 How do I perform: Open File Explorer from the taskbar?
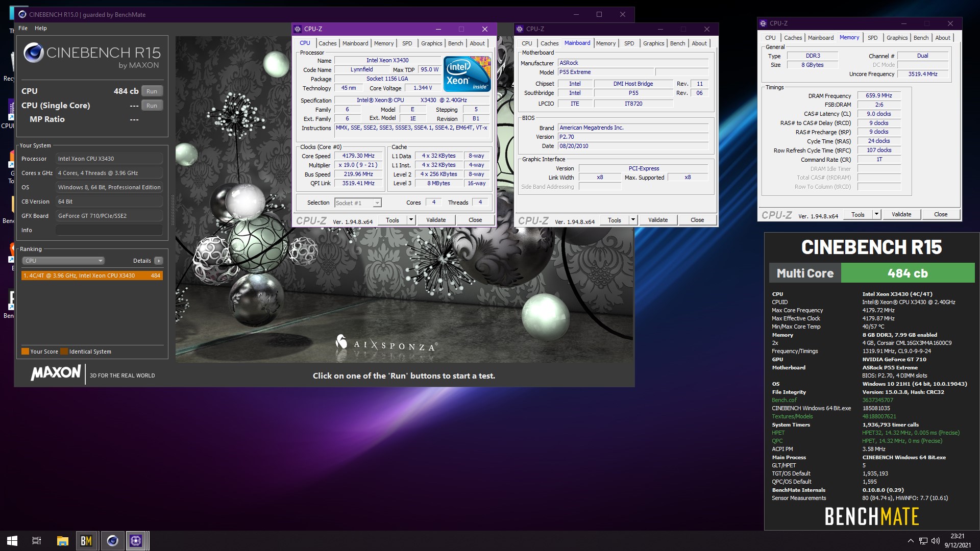(x=62, y=541)
